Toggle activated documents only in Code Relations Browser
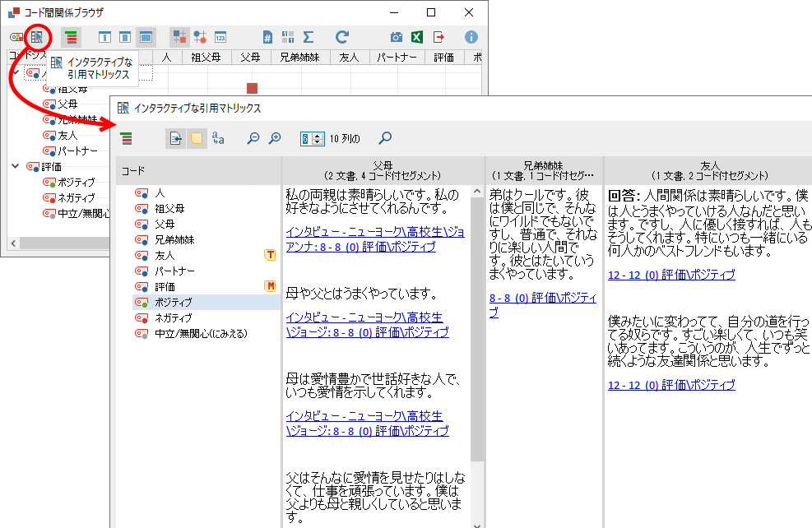Screen dimensions: 812x528 click(x=71, y=37)
